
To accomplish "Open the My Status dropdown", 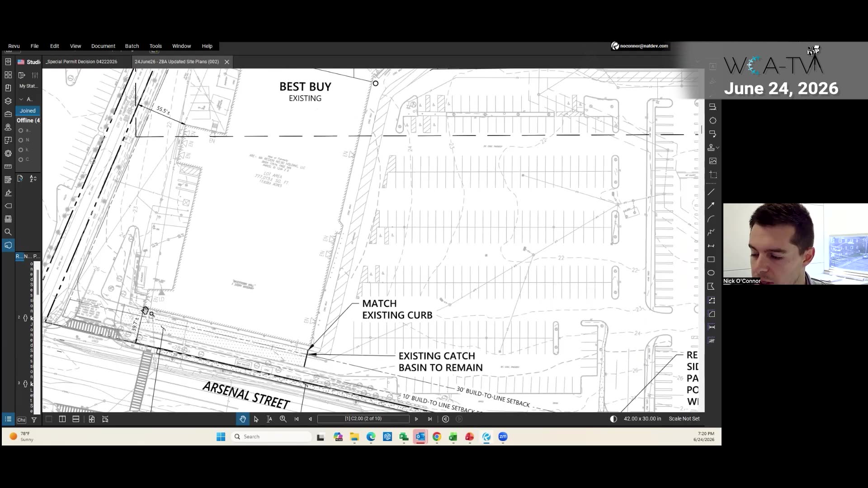I will click(x=28, y=86).
